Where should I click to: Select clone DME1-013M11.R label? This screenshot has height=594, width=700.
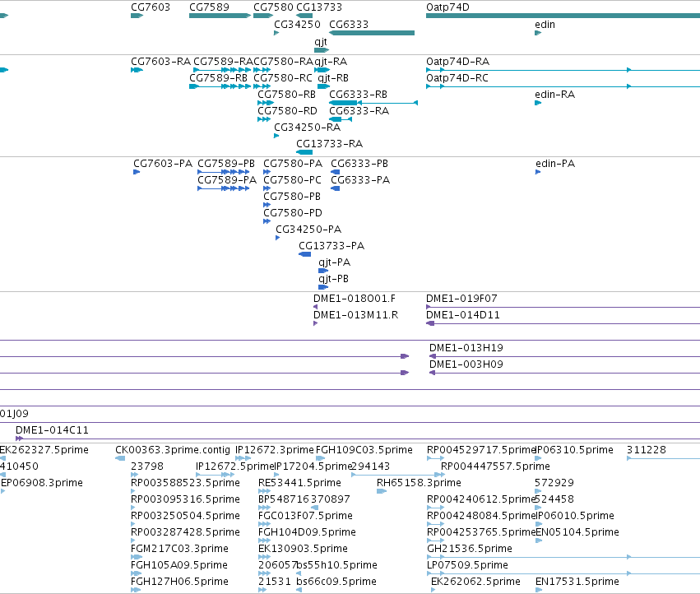coord(356,315)
